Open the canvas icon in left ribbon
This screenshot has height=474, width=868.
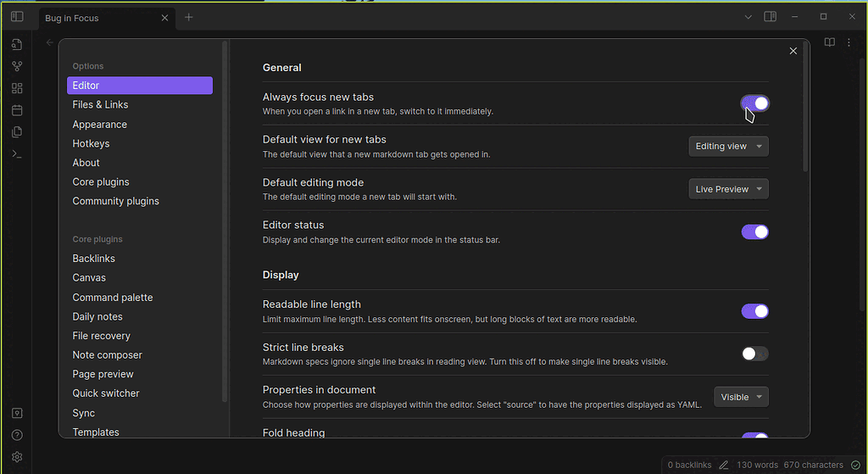coord(17,88)
